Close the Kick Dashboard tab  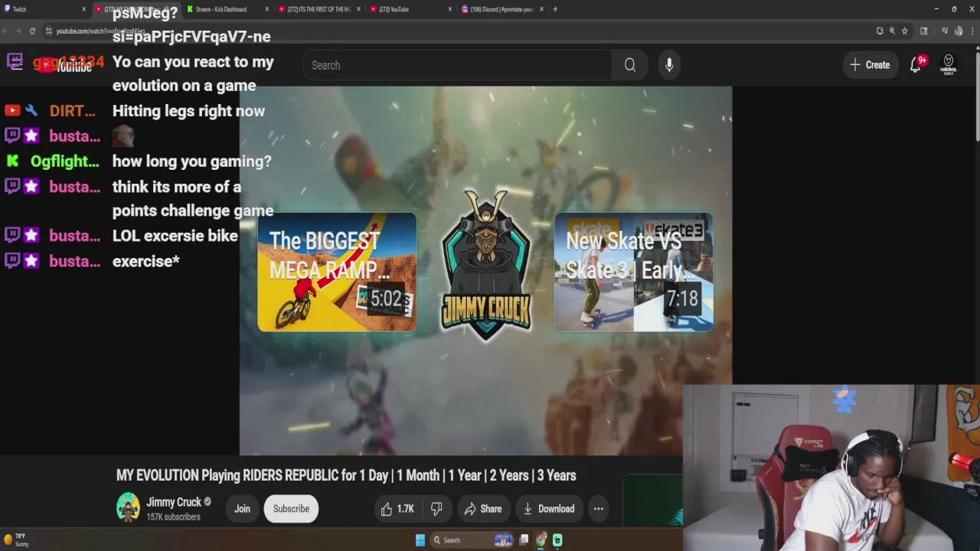coord(267,9)
